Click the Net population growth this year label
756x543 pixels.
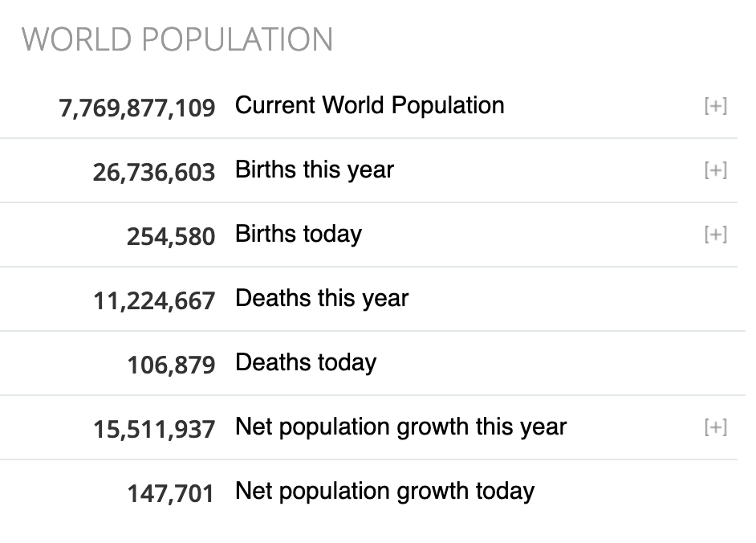click(x=400, y=427)
